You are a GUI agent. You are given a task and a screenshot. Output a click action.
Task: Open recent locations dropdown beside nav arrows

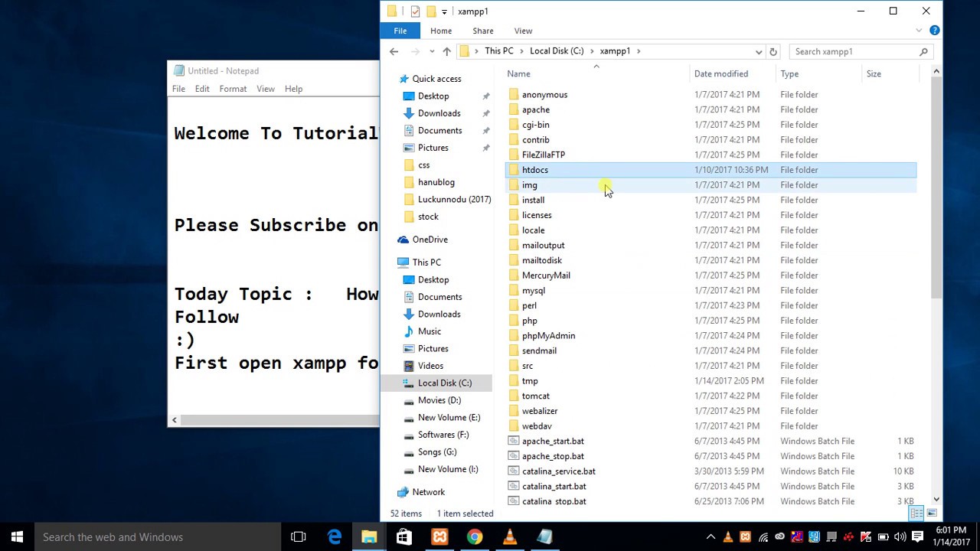432,51
